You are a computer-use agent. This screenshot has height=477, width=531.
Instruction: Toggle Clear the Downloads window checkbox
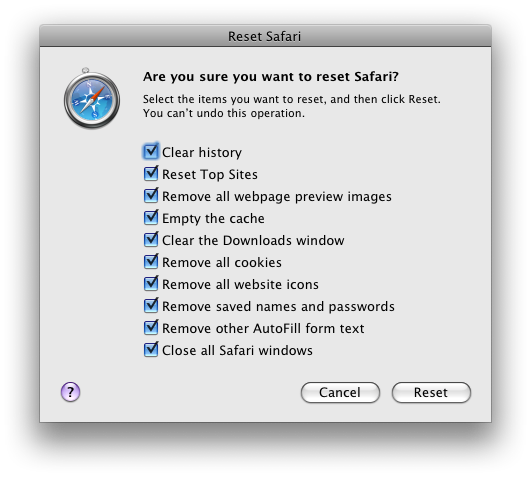(151, 240)
